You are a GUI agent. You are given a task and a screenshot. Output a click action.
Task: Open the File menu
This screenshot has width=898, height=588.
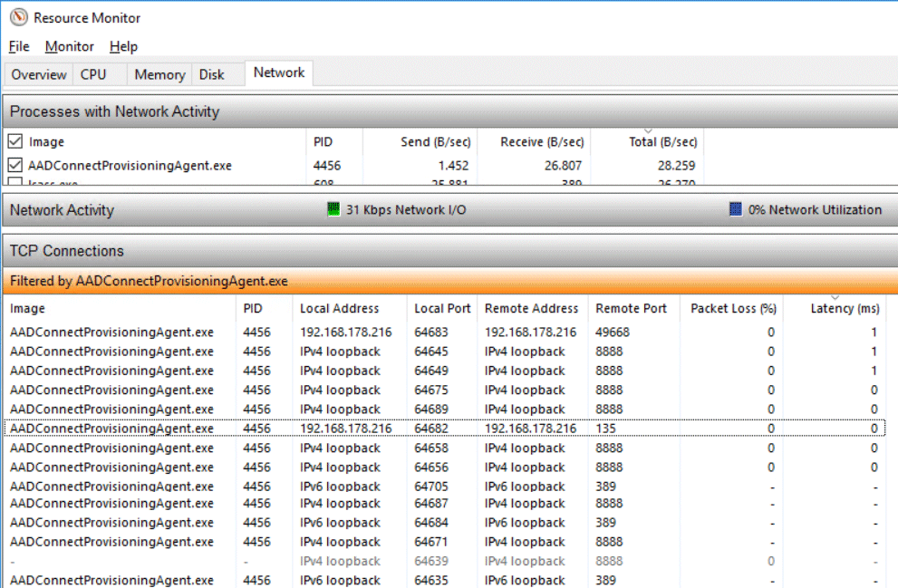[x=19, y=46]
